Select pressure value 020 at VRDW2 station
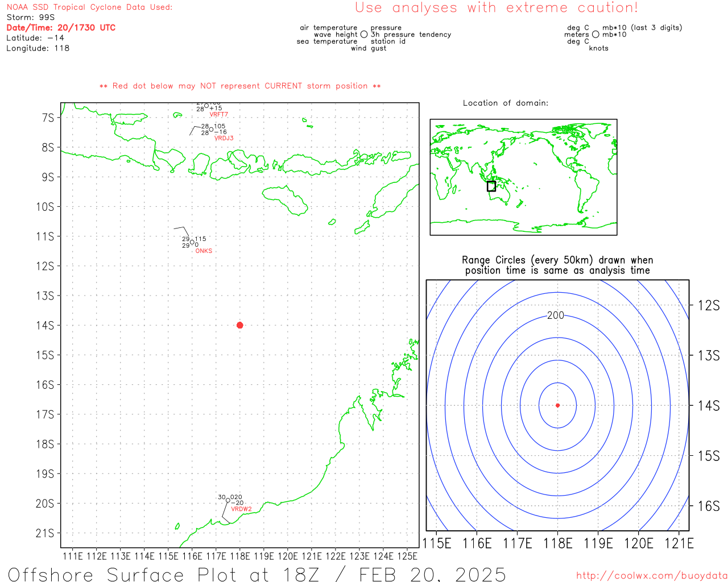This screenshot has width=728, height=582. [x=236, y=497]
